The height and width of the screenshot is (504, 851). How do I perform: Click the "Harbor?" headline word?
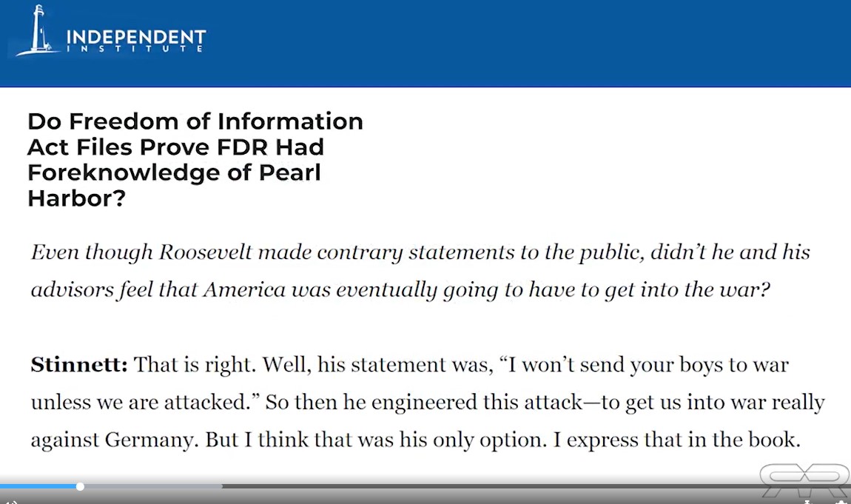[76, 198]
